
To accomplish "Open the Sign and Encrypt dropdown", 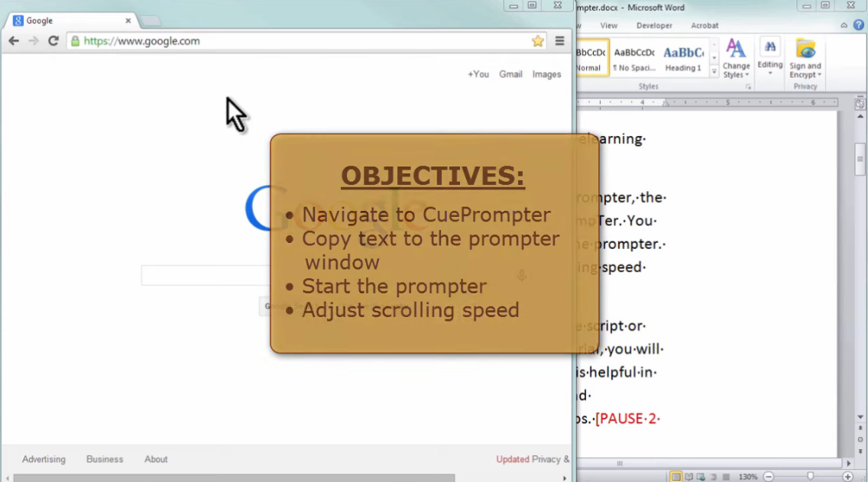I will point(805,65).
